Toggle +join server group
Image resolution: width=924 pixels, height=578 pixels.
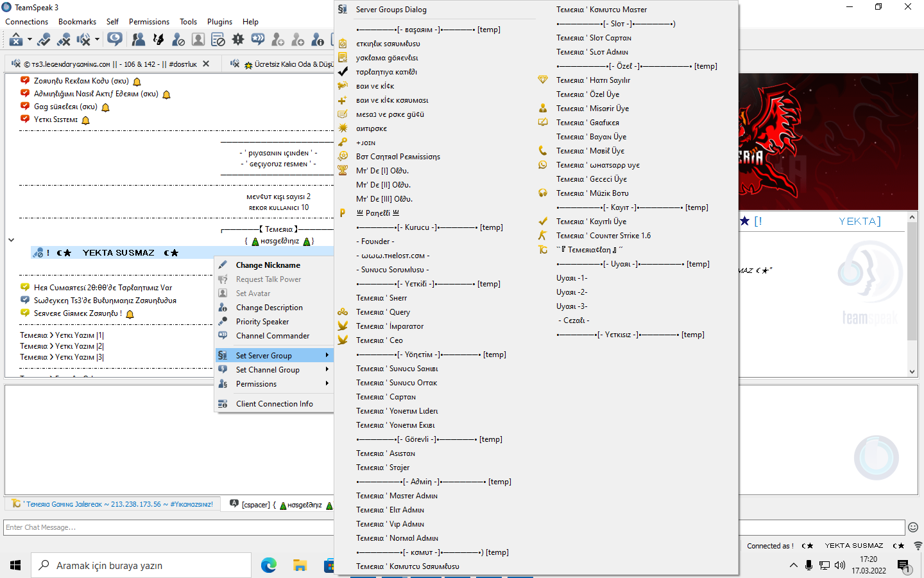(436, 143)
